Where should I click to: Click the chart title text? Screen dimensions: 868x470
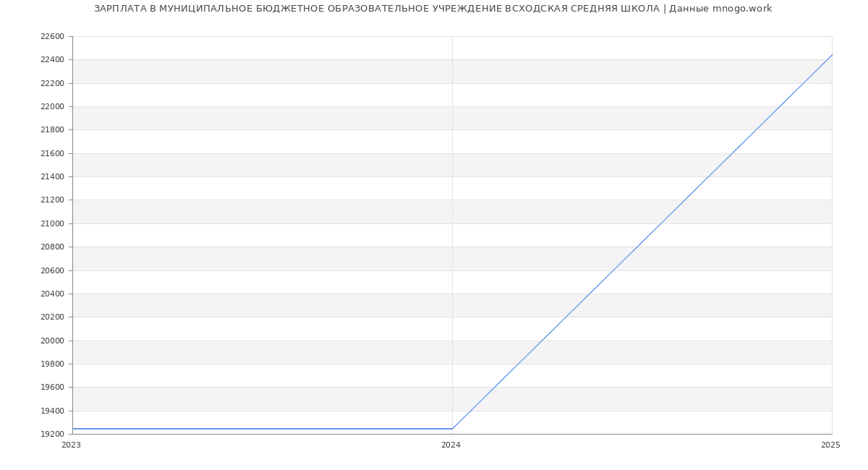point(433,9)
